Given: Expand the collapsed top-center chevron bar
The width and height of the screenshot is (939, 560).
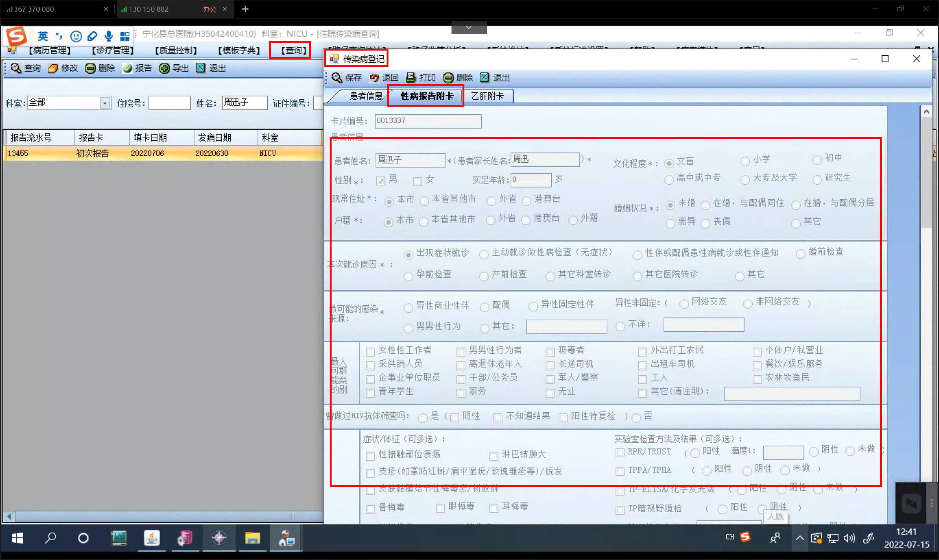Looking at the screenshot, I should (x=468, y=27).
